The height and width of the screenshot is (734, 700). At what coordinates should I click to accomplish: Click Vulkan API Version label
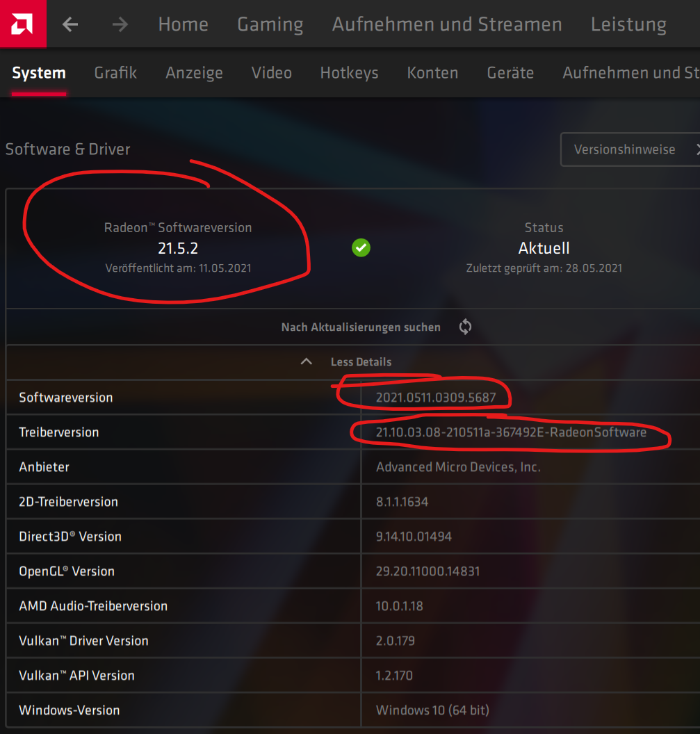76,676
